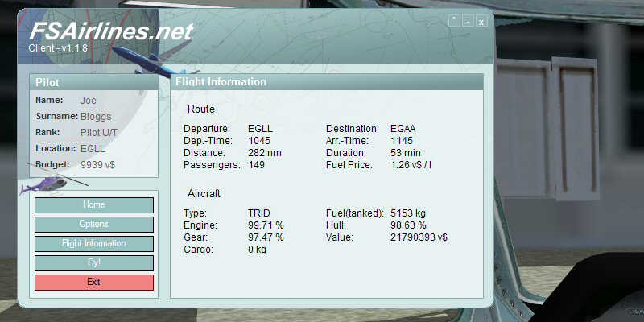Select the rank 'Pilot U/T'
Screen dimensions: 644x322
(98, 133)
